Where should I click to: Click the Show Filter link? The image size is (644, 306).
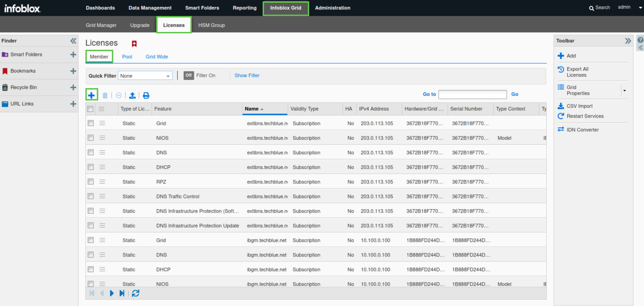pos(247,76)
